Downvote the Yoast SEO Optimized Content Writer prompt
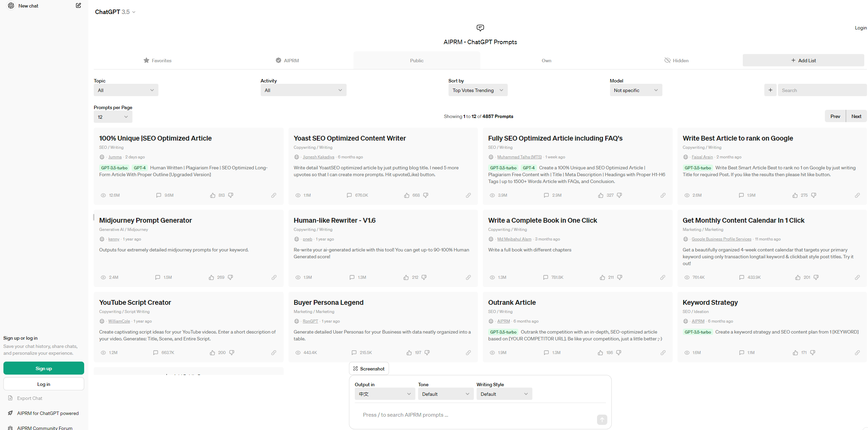The width and height of the screenshot is (868, 430). [426, 195]
